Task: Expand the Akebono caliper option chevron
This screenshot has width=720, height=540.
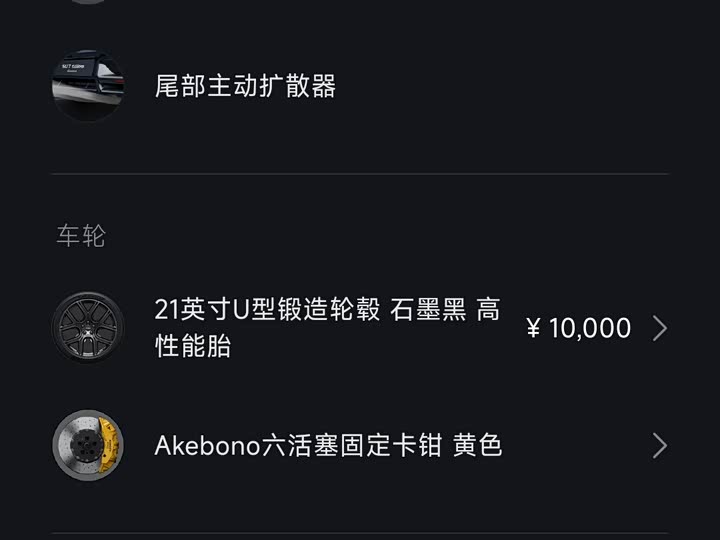Action: pyautogui.click(x=659, y=445)
